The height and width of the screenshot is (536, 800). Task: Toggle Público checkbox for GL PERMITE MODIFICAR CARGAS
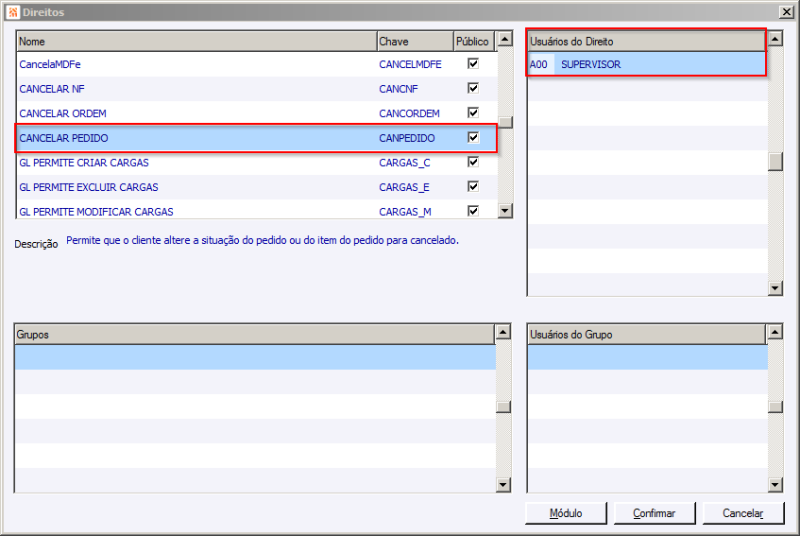tap(473, 211)
